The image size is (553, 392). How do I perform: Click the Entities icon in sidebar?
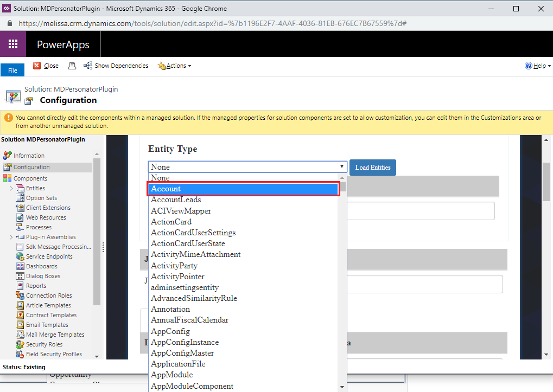coord(20,188)
